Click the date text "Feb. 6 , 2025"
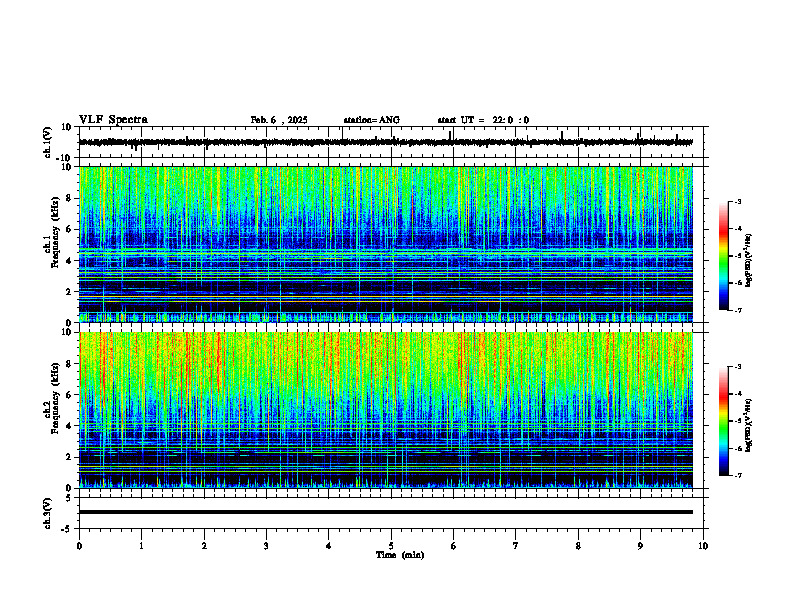This screenshot has width=792, height=612. click(279, 120)
